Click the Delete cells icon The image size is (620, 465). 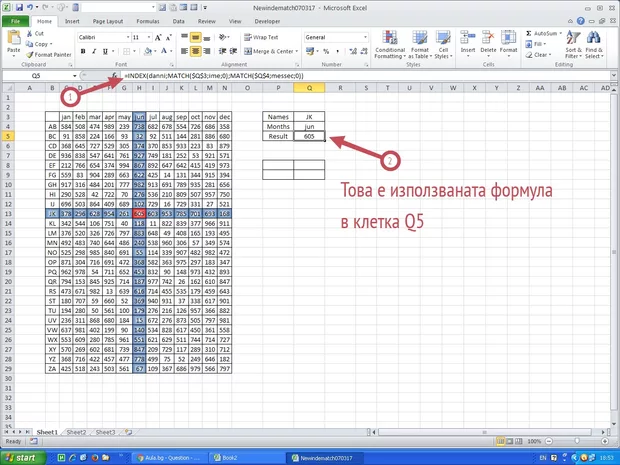pos(488,38)
